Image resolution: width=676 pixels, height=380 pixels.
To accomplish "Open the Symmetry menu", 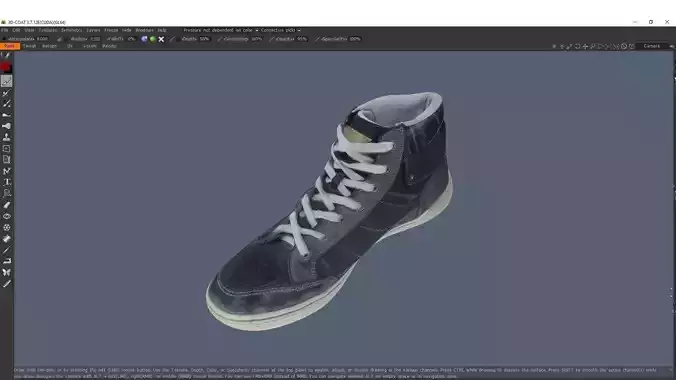I will point(72,30).
